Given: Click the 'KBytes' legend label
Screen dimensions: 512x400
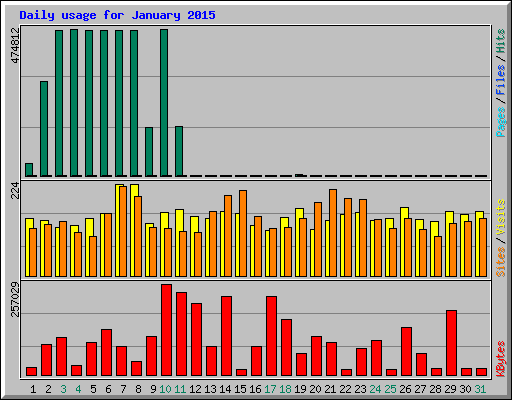Looking at the screenshot, I should point(500,359).
